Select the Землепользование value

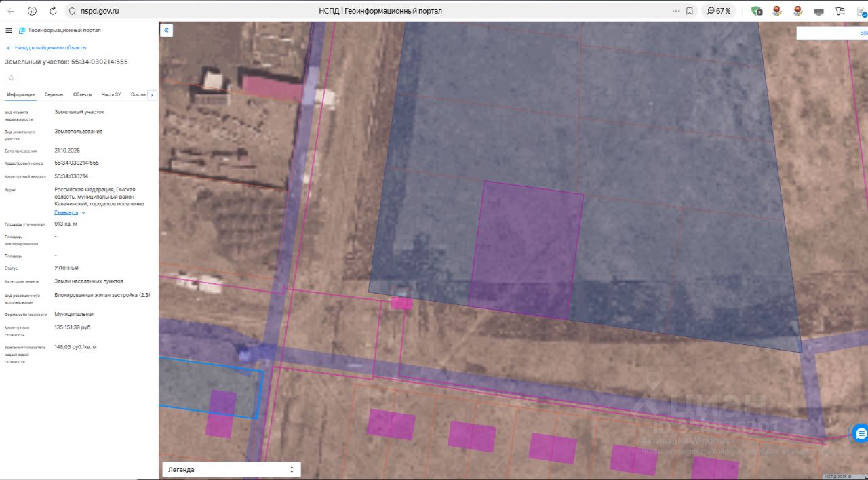79,131
